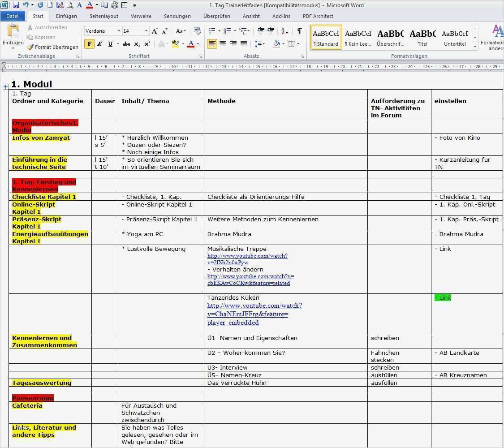Image resolution: width=504 pixels, height=448 pixels.
Task: Apply strikethrough with the abc icon
Action: [126, 44]
